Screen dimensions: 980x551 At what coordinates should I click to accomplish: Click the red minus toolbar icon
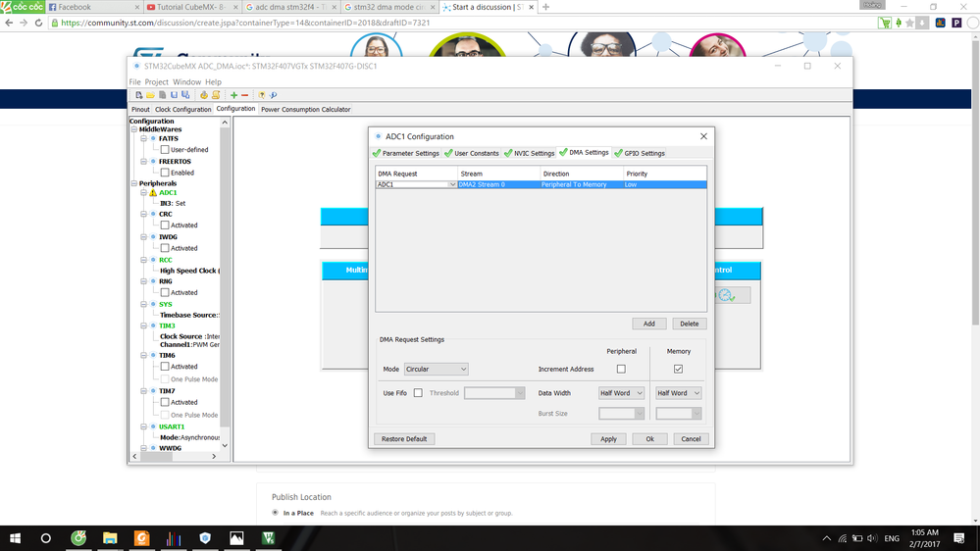click(x=245, y=95)
